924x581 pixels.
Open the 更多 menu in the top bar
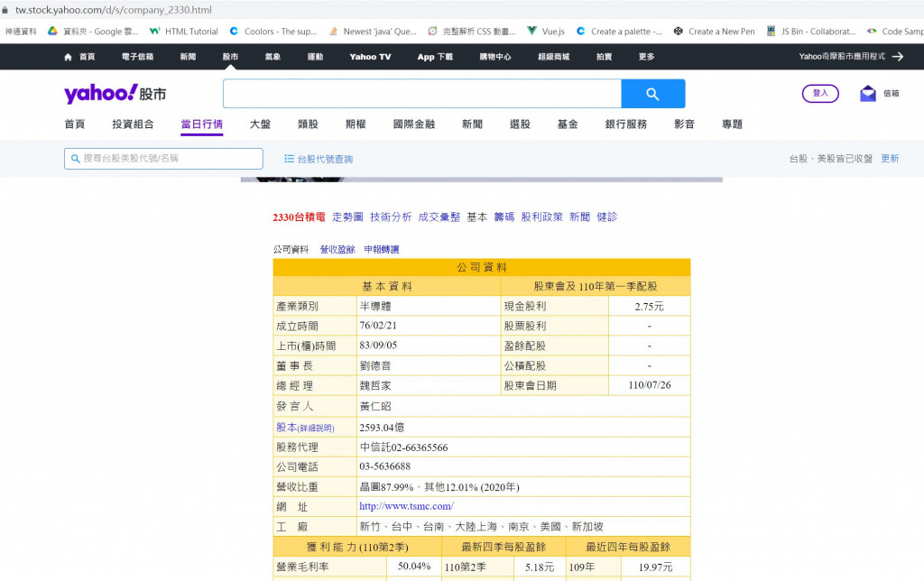pyautogui.click(x=646, y=57)
